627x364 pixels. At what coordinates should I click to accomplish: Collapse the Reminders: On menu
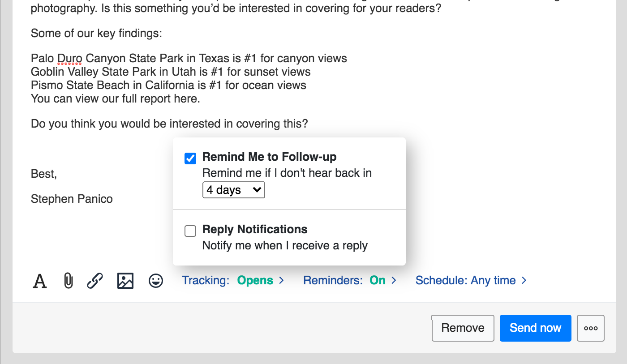[x=350, y=281]
